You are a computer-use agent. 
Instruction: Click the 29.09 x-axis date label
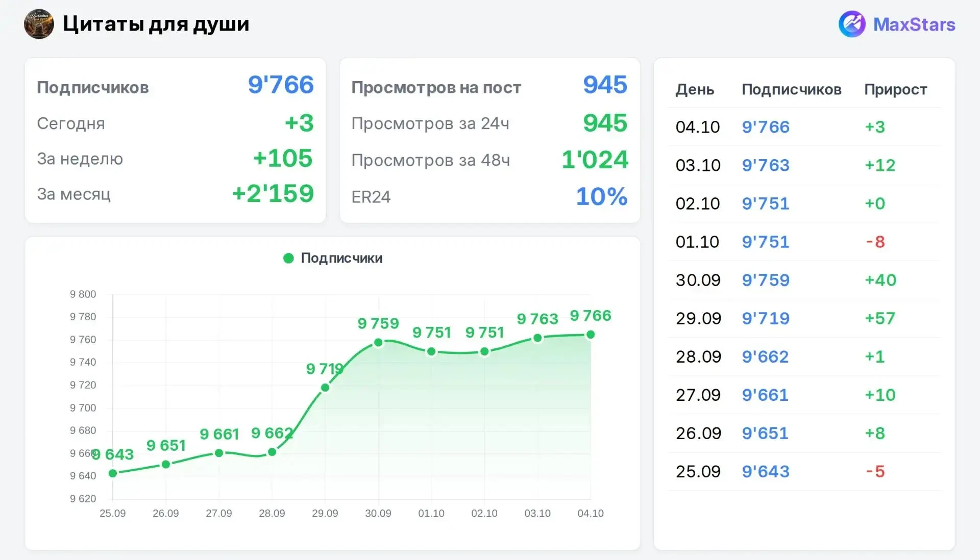[325, 513]
